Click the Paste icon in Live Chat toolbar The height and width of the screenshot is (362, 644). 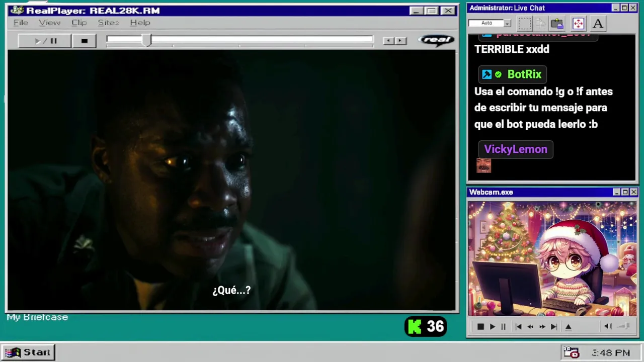[x=557, y=23]
